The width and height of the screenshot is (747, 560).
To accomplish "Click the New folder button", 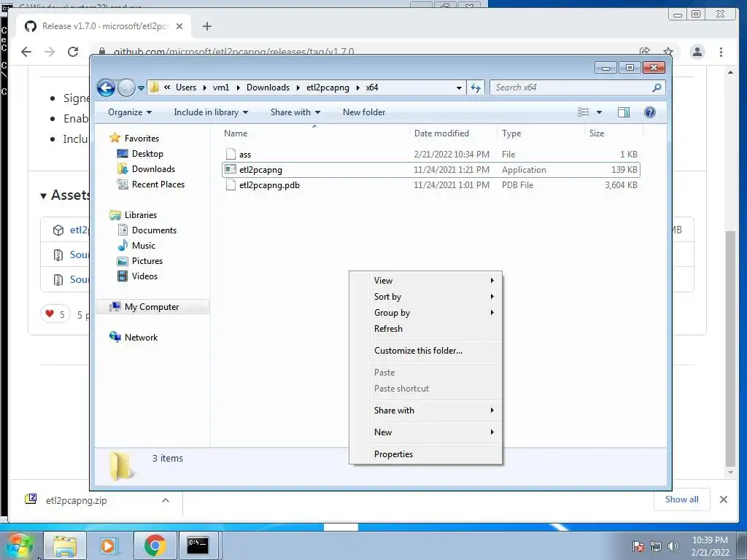I will point(364,112).
